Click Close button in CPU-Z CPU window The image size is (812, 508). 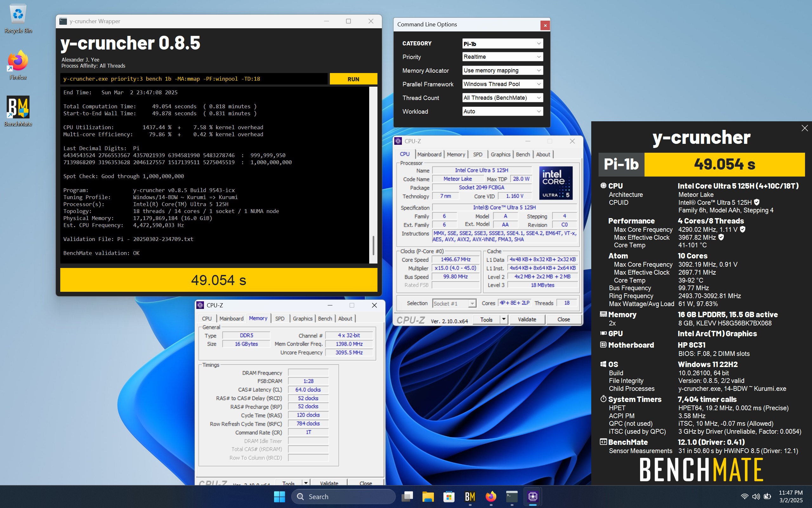point(563,319)
